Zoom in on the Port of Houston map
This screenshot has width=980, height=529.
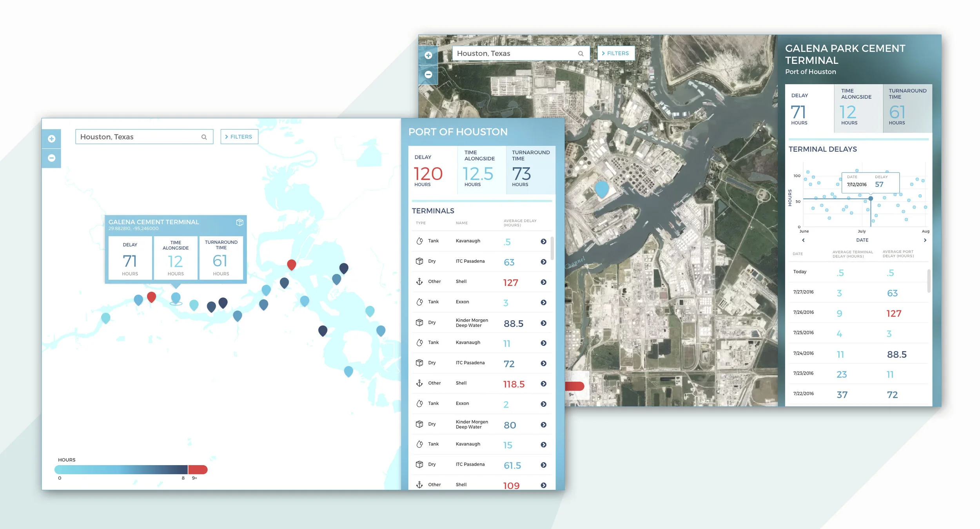[51, 139]
